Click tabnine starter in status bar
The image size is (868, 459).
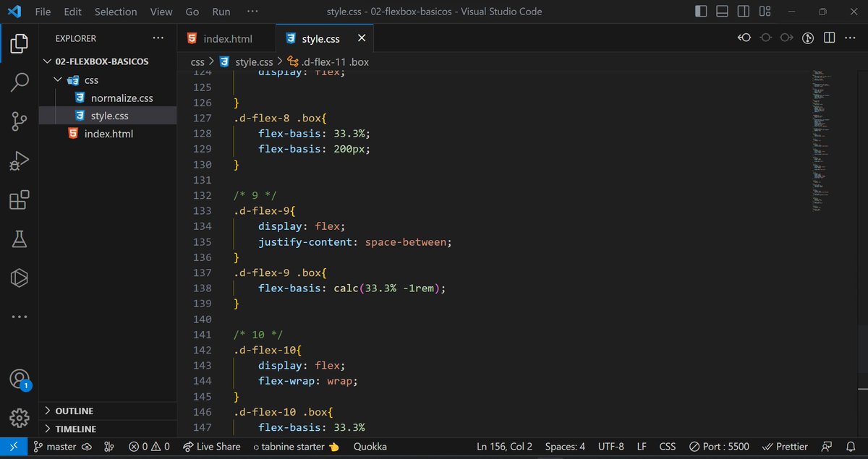[296, 447]
